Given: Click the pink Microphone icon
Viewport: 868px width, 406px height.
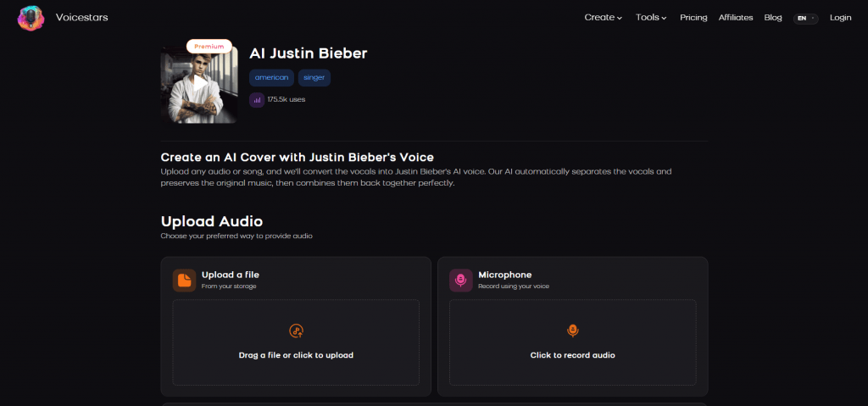Looking at the screenshot, I should pyautogui.click(x=460, y=281).
